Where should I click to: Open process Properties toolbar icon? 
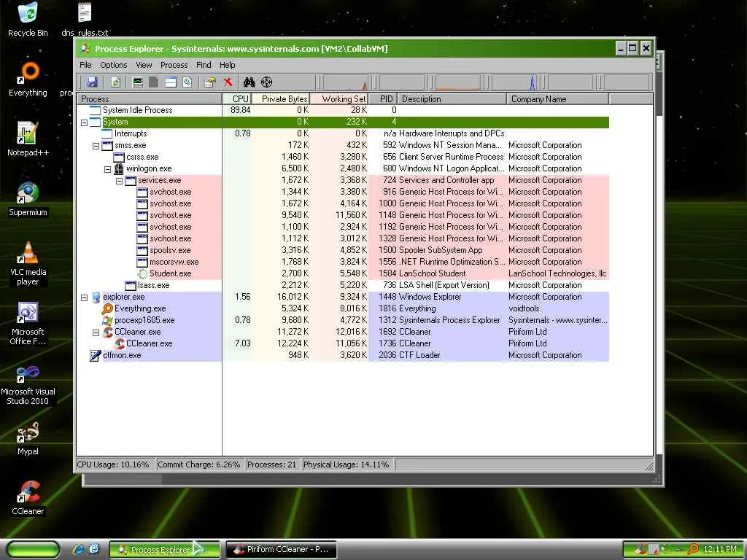(209, 82)
